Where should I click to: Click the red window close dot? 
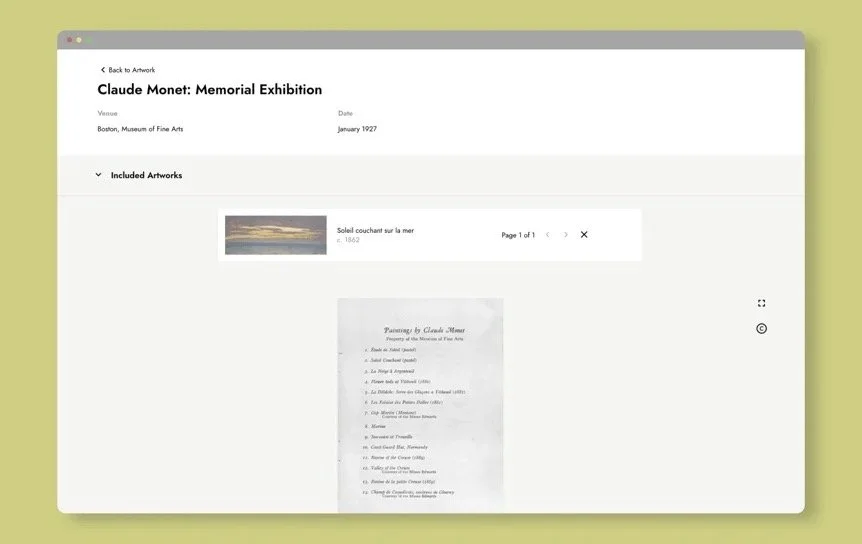70,40
